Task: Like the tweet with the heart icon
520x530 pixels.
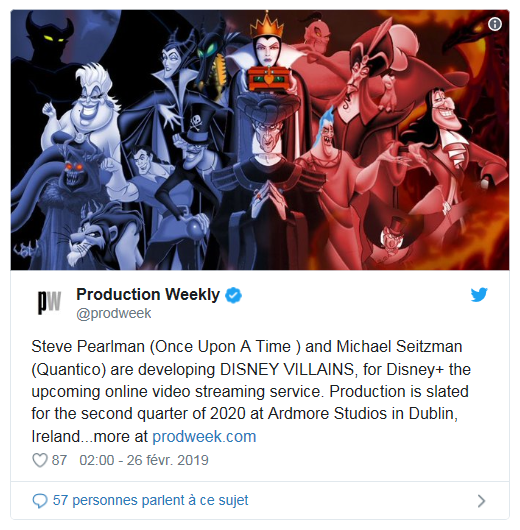Action: click(x=40, y=460)
